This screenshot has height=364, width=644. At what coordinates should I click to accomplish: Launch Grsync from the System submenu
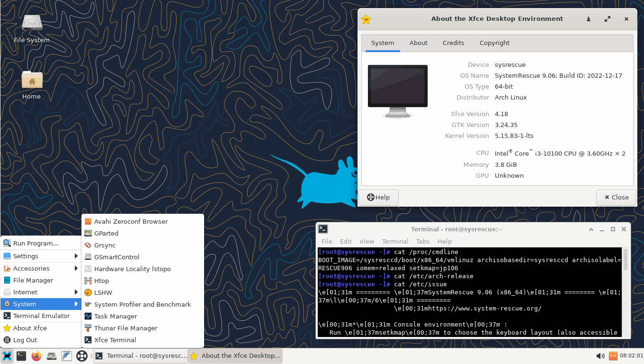(143, 245)
